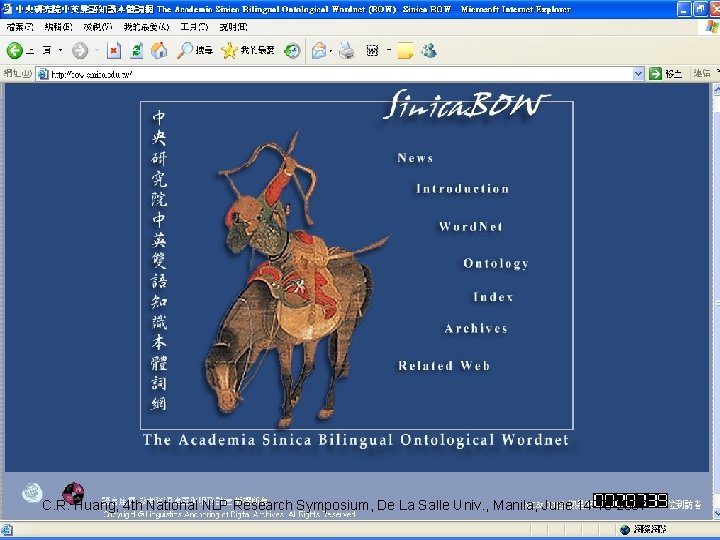Click the vertical scrollbar down arrow

[x=716, y=513]
